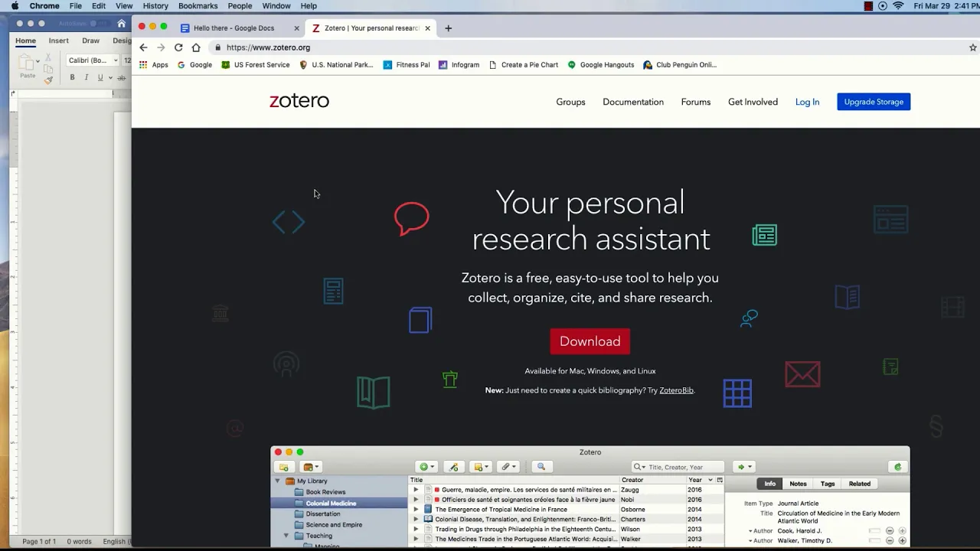
Task: Click the Log In link
Action: tap(807, 102)
